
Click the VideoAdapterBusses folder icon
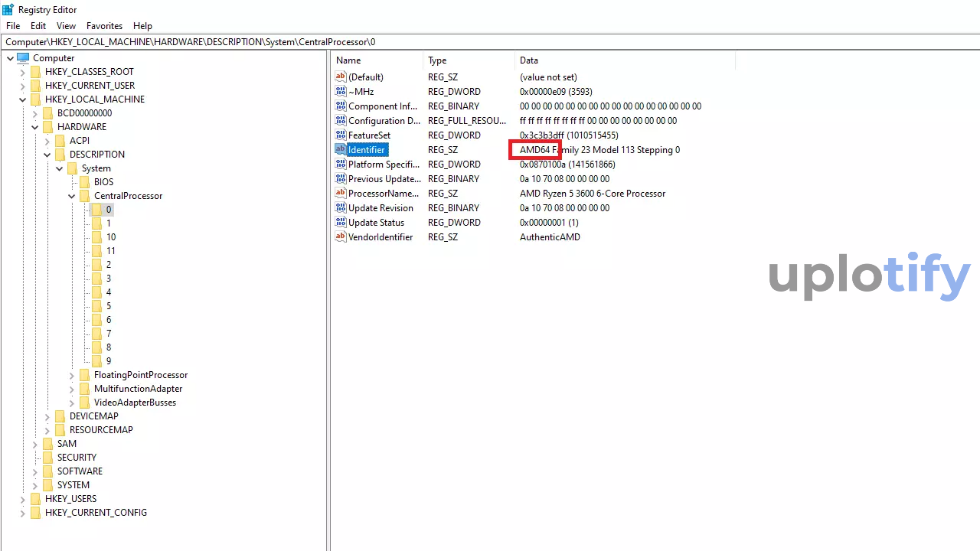[x=84, y=403]
